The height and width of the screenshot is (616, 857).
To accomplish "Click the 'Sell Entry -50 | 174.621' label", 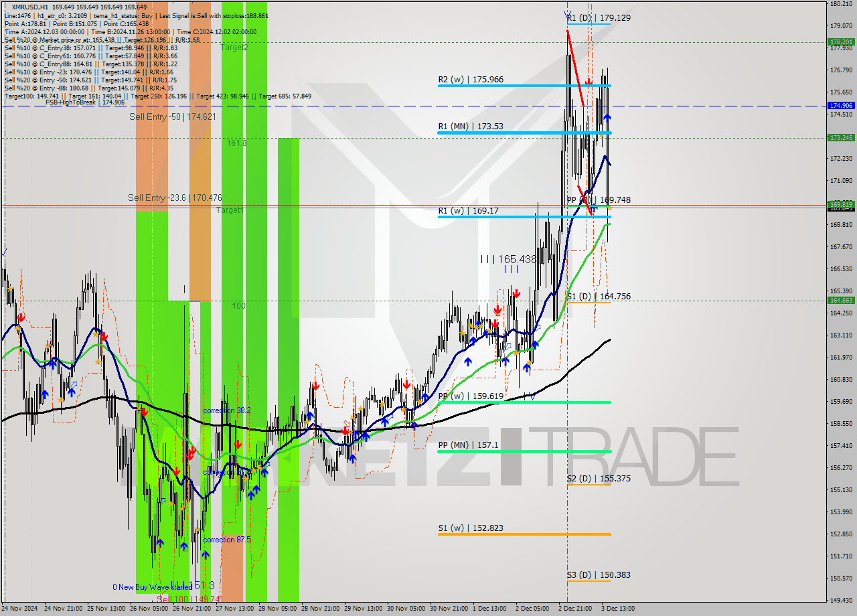I will point(173,117).
